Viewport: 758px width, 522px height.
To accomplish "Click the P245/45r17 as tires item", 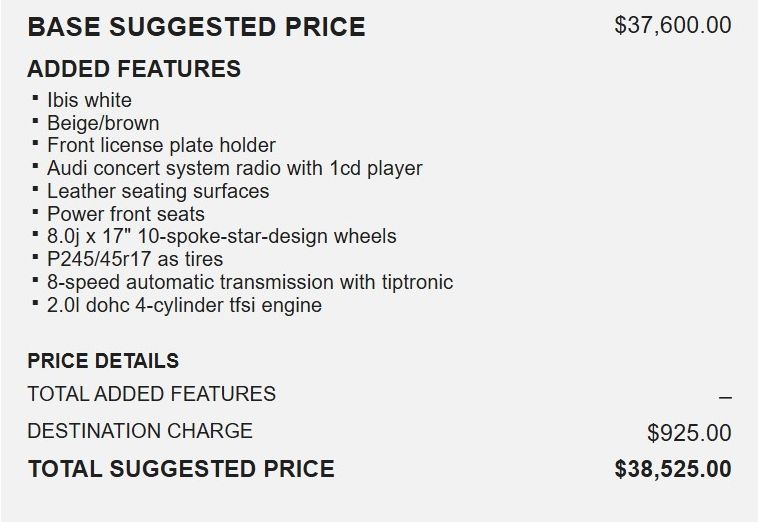I will pos(135,259).
